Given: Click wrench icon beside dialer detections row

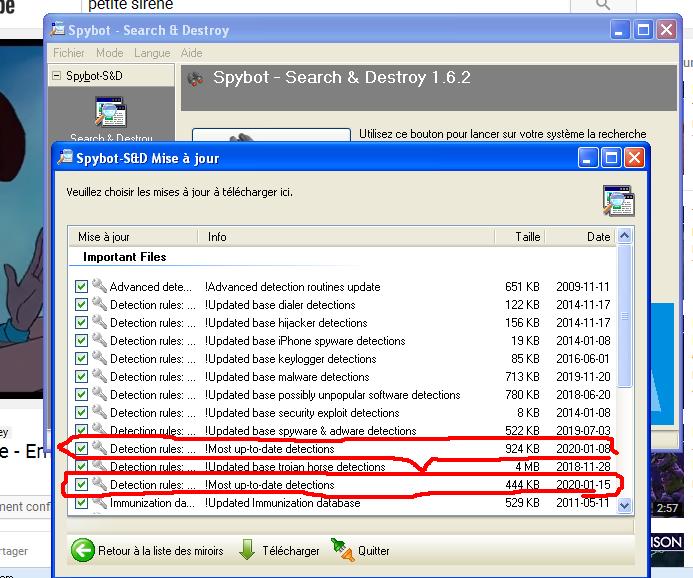Looking at the screenshot, I should coord(99,304).
